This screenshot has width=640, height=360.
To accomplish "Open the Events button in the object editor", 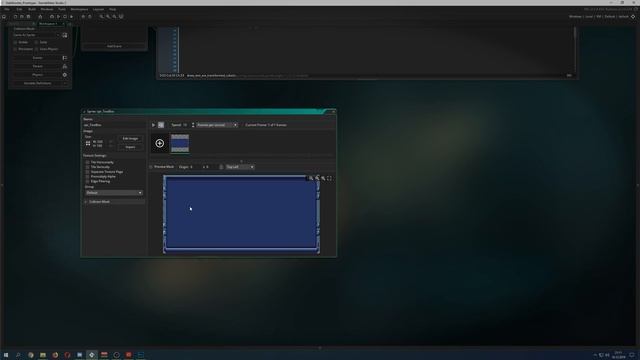I will point(37,58).
